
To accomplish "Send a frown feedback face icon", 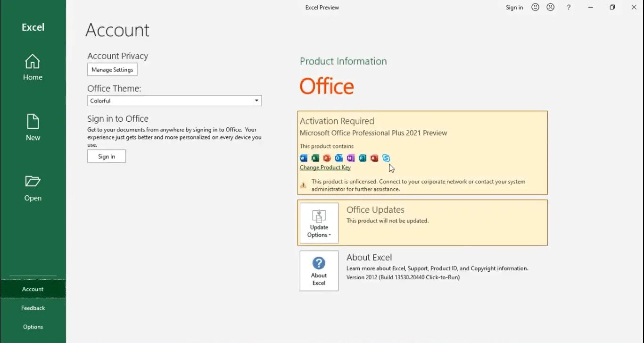I will coord(550,7).
